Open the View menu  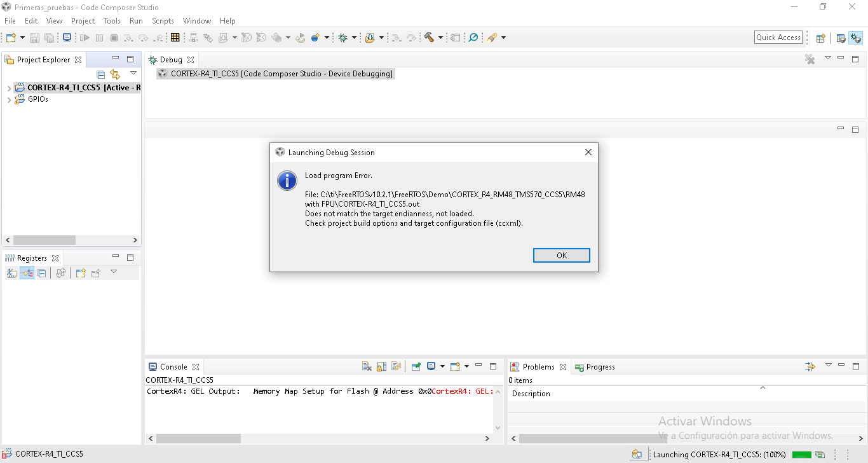tap(55, 21)
